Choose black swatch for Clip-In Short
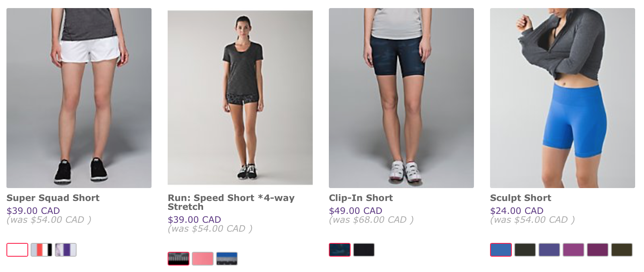Viewport: 644px width, 272px height. point(364,250)
